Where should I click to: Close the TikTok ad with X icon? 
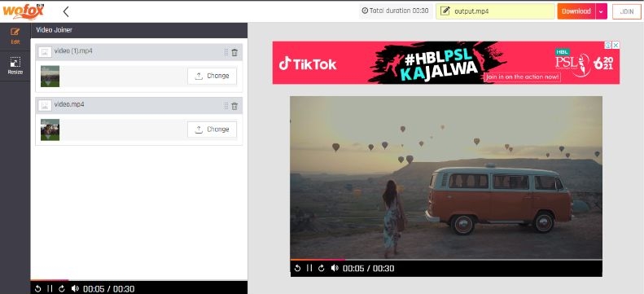tap(616, 45)
